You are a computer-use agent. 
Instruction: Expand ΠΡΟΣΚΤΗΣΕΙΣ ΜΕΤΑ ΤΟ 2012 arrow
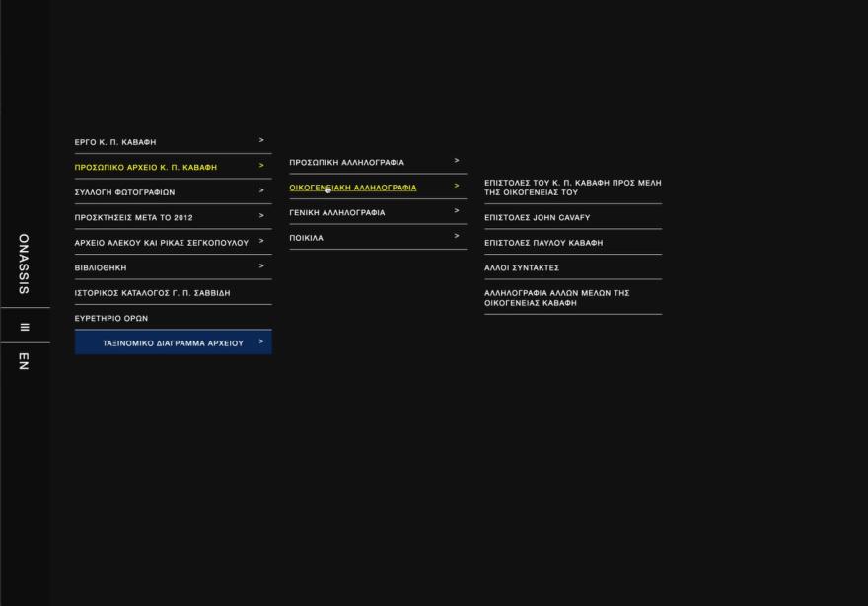tap(261, 216)
